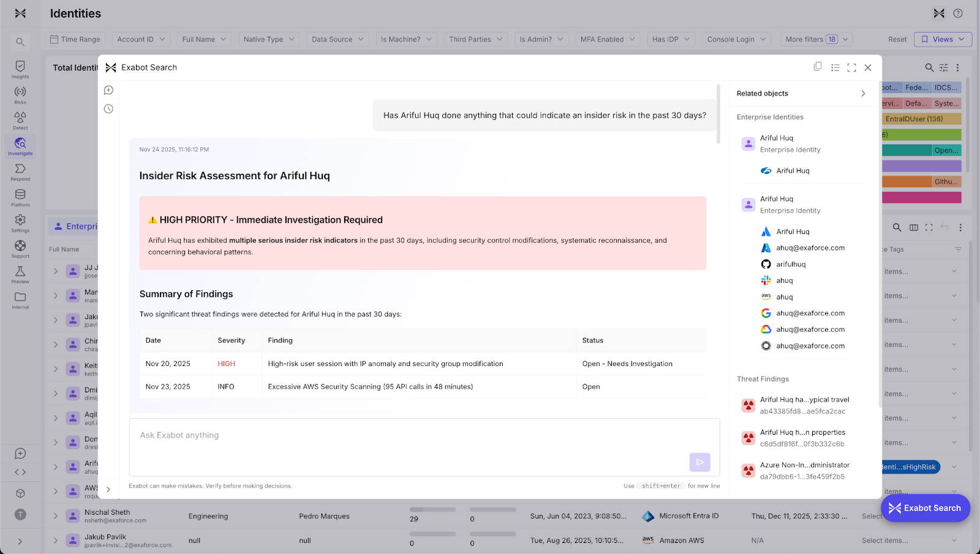Click the Risks icon in the left navigation
The width and height of the screenshot is (980, 554).
(x=20, y=93)
